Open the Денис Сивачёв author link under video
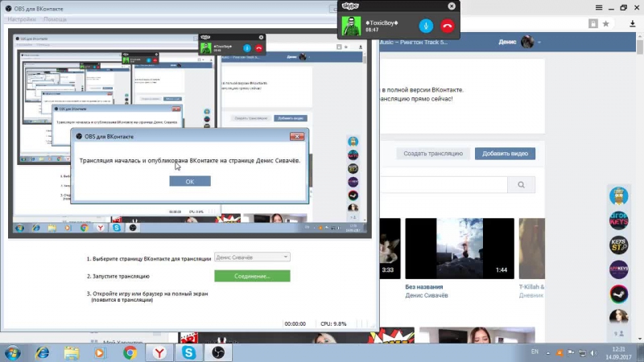 (427, 295)
